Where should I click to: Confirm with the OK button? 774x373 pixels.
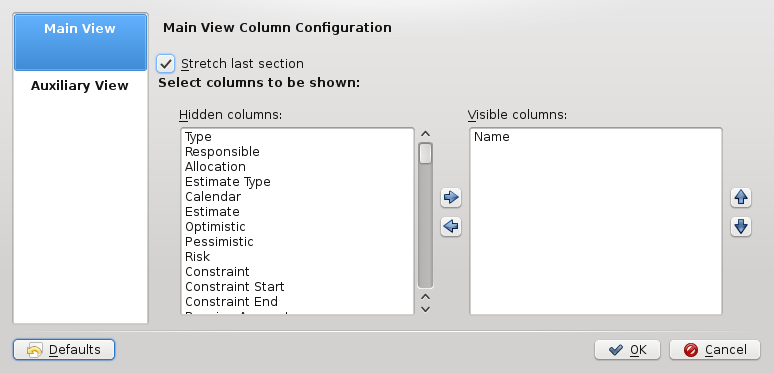627,350
